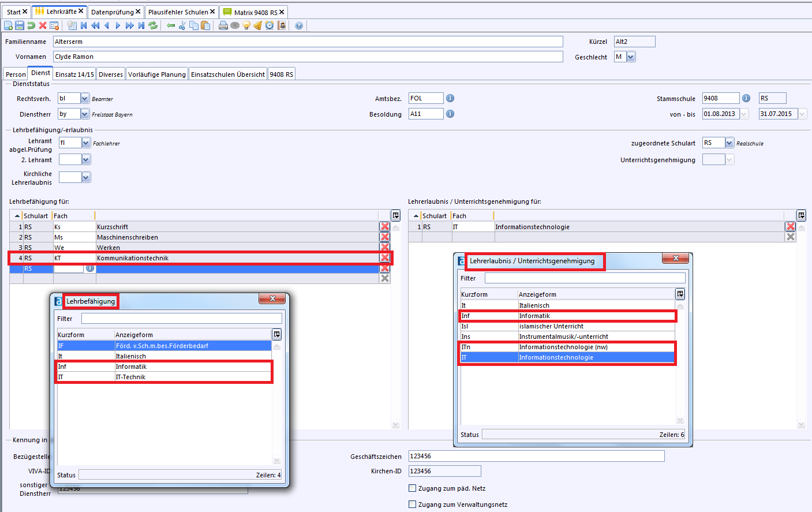The width and height of the screenshot is (812, 512).
Task: Save record using the floppy disk icon
Action: coord(20,25)
